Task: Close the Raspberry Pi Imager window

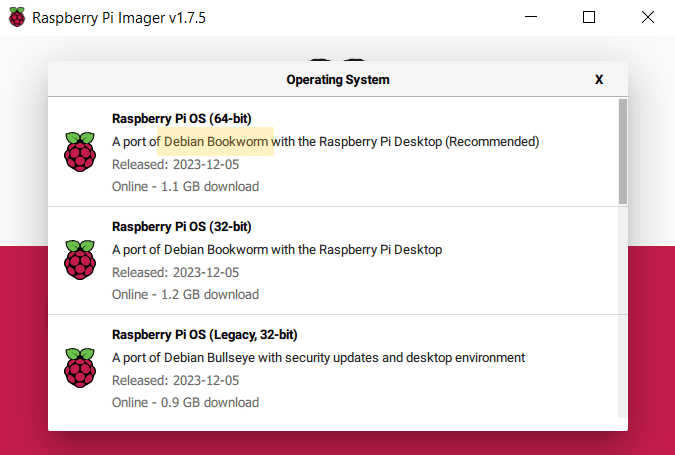Action: pyautogui.click(x=645, y=18)
